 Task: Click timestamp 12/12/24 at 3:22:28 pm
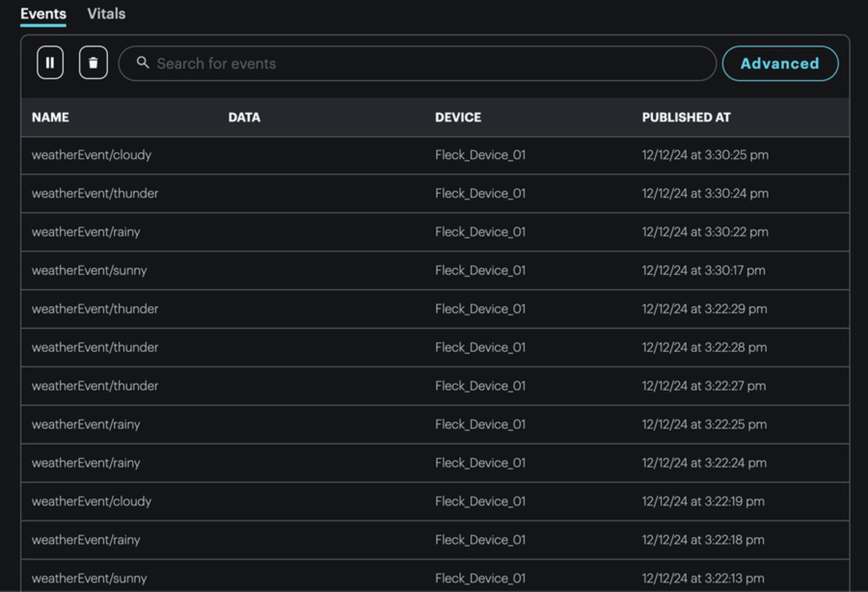click(705, 348)
